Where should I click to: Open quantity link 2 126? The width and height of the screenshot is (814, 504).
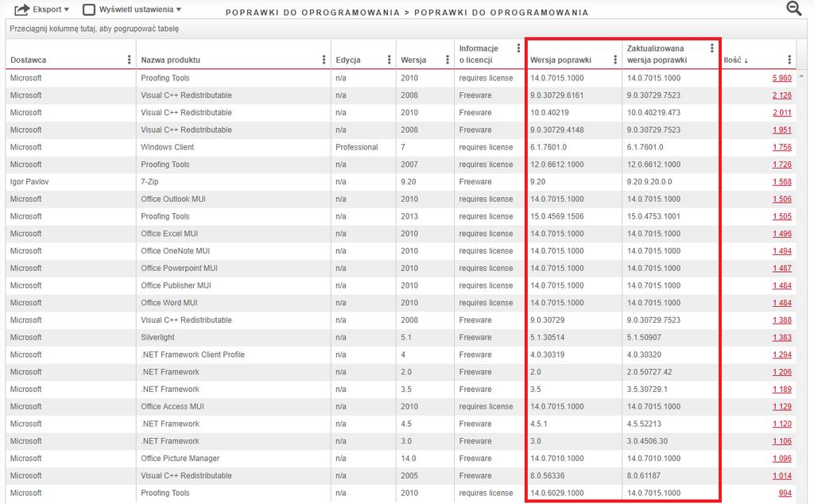point(782,95)
